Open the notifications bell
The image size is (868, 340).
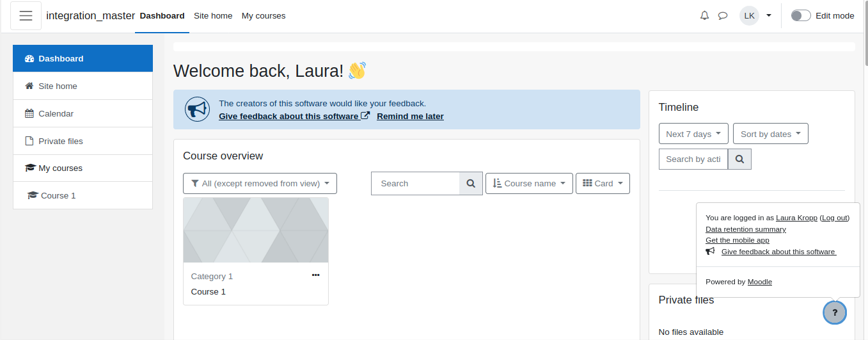pos(705,16)
